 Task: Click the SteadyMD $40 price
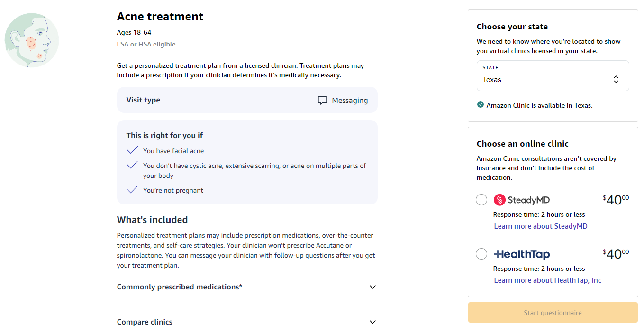pos(616,200)
